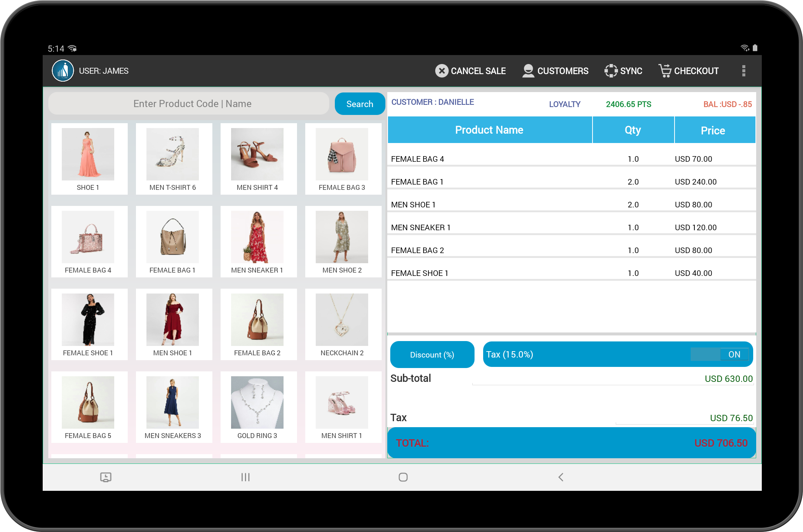
Task: Click the product code or name search field
Action: tap(189, 104)
